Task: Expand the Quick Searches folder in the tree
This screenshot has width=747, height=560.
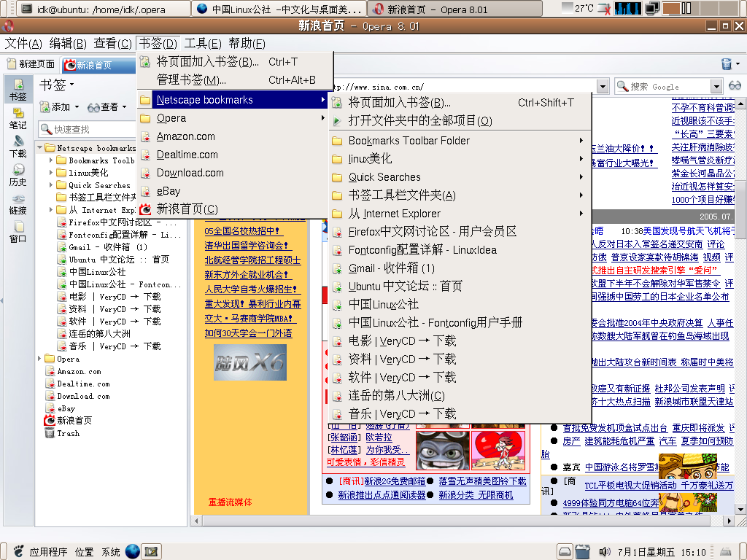Action: tap(52, 184)
